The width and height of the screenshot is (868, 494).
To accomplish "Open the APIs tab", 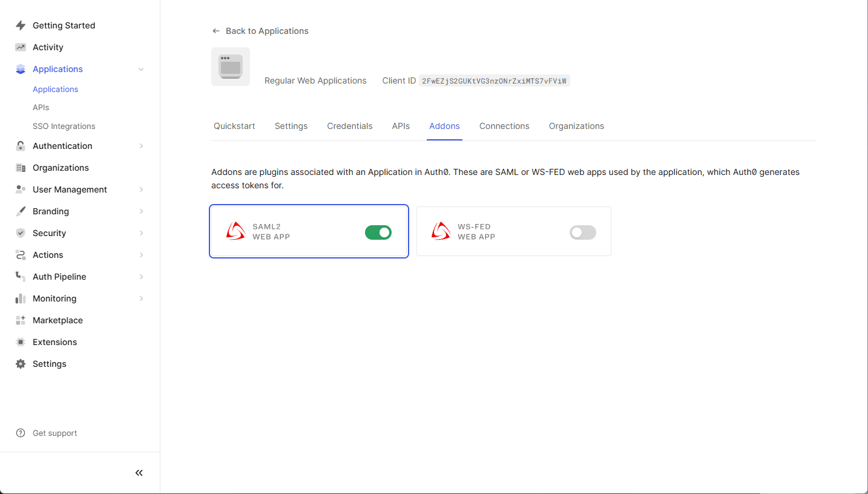I will pyautogui.click(x=401, y=126).
